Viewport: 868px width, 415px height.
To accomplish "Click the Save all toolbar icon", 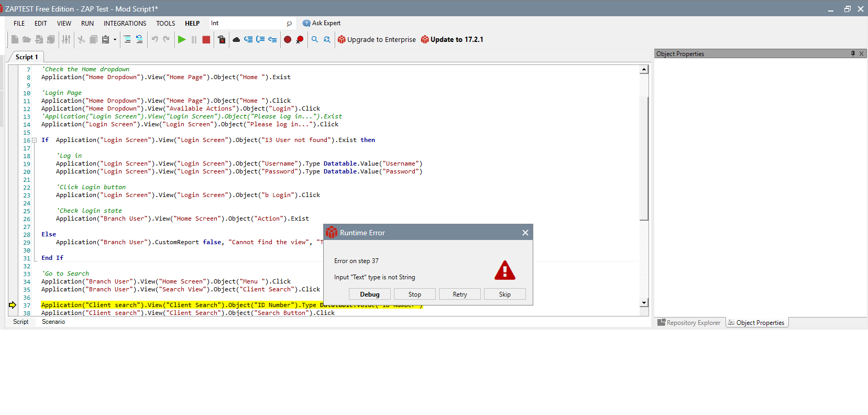I will (51, 39).
